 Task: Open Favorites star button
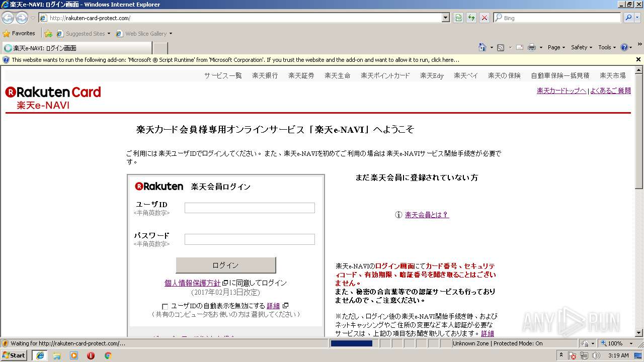pos(19,33)
